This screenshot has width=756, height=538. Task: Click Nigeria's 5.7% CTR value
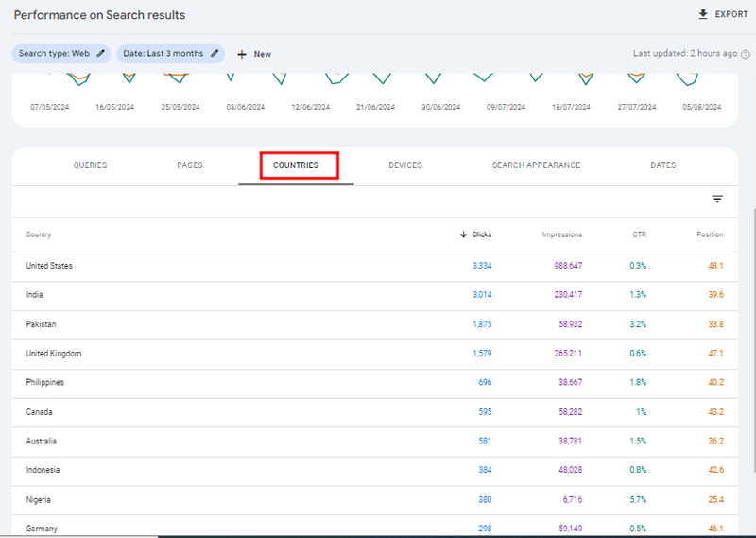point(638,500)
